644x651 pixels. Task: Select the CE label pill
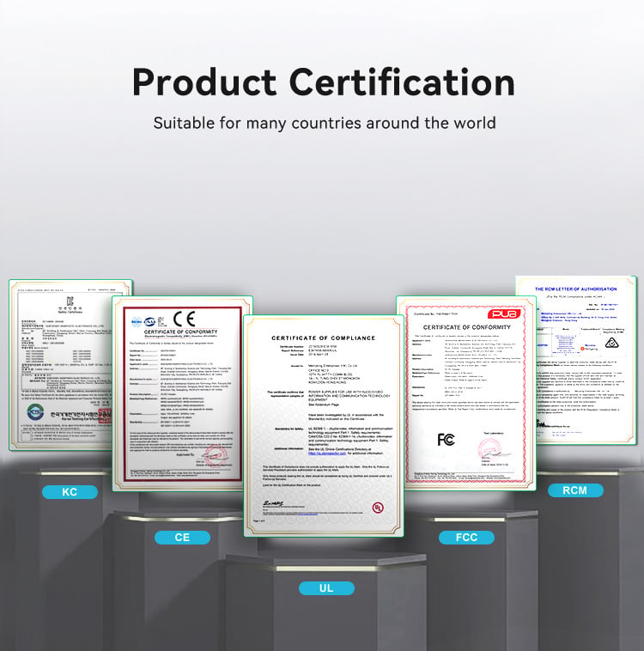click(182, 538)
